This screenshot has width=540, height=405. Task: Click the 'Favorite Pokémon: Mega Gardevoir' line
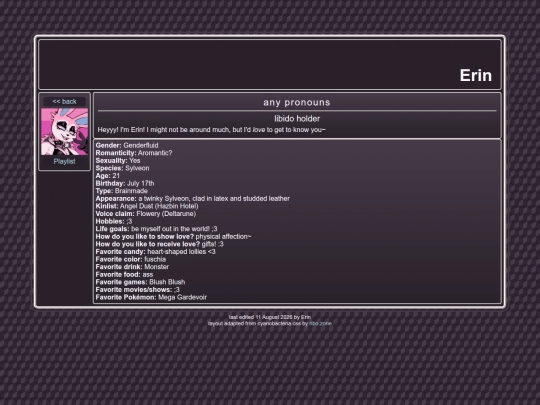(x=151, y=297)
